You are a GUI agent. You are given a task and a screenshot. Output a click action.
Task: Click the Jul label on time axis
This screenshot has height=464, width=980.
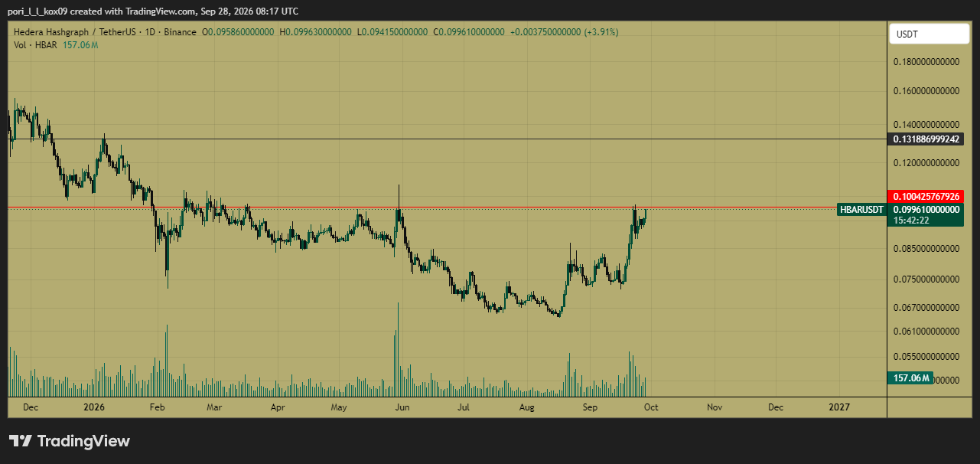tap(464, 407)
